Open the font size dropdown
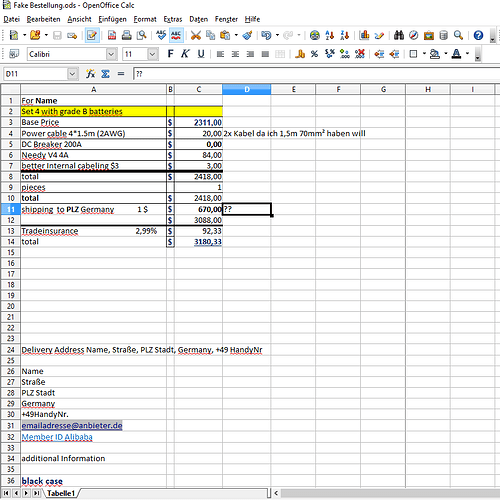 [x=152, y=54]
